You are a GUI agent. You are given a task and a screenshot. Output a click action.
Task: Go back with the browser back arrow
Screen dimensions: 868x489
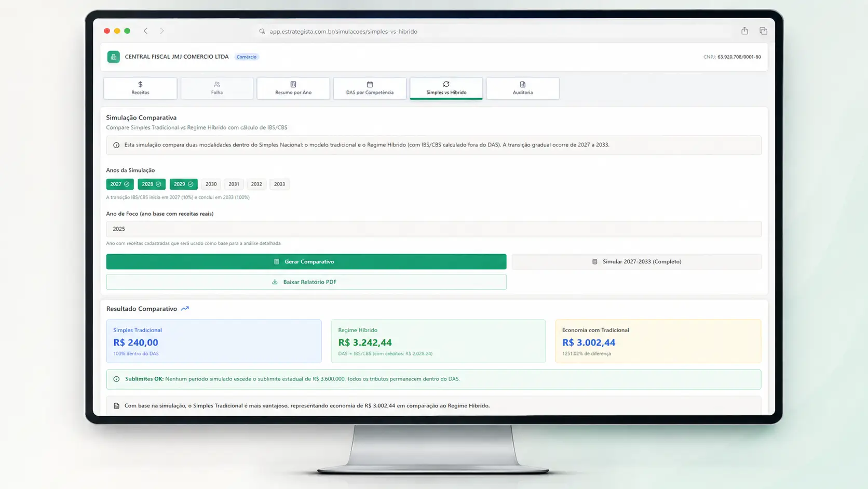coord(146,31)
